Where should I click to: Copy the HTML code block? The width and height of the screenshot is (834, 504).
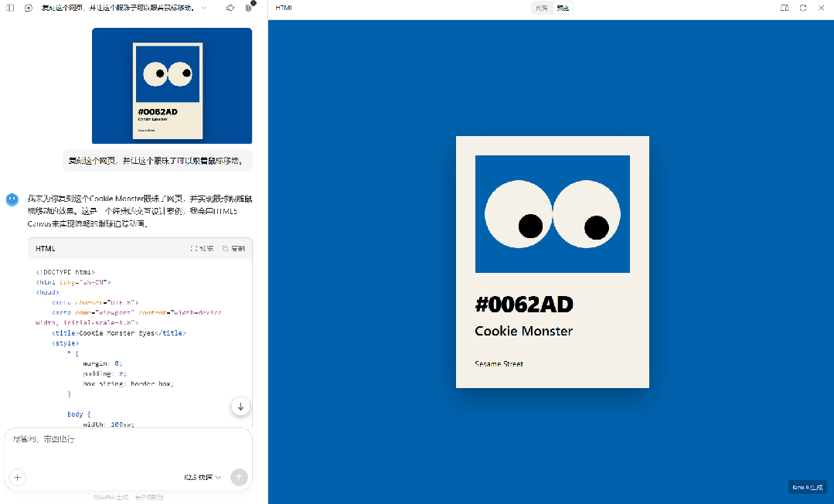tap(234, 249)
